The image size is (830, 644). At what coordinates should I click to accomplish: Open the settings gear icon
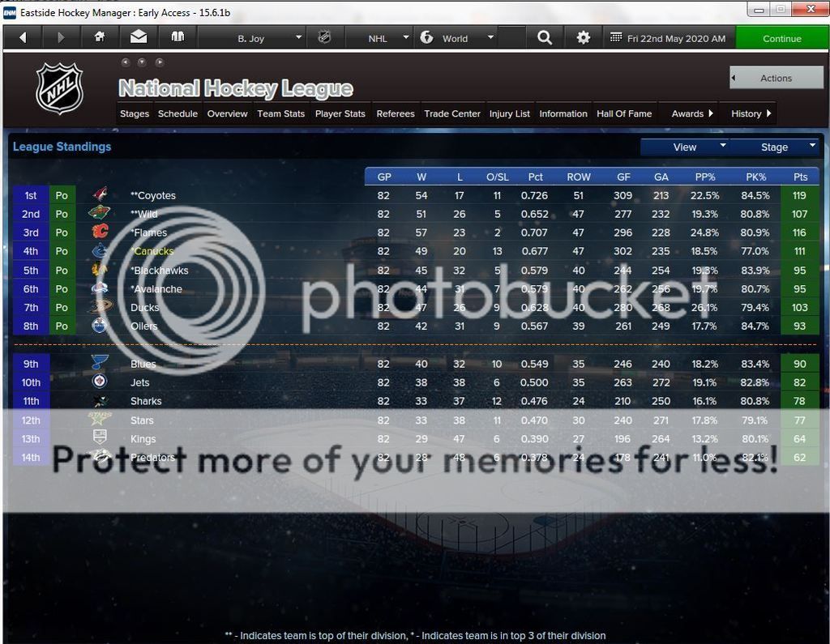pos(583,38)
